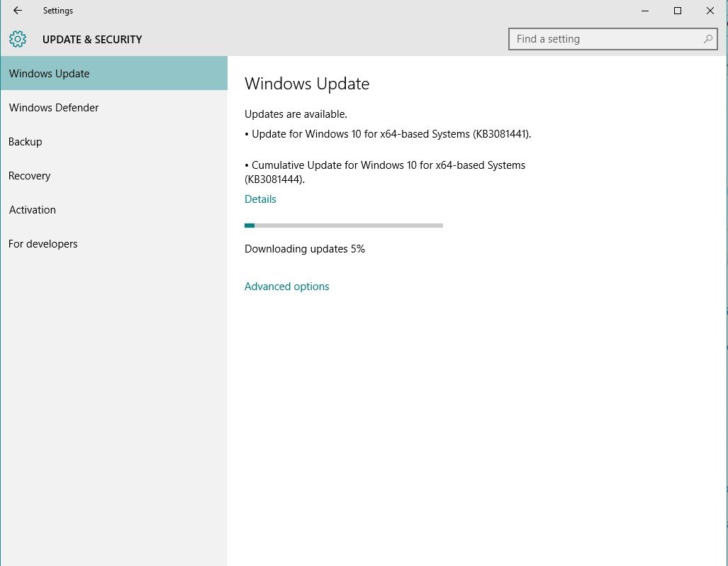
Task: Click the UPDATE & SECURITY title
Action: [92, 40]
